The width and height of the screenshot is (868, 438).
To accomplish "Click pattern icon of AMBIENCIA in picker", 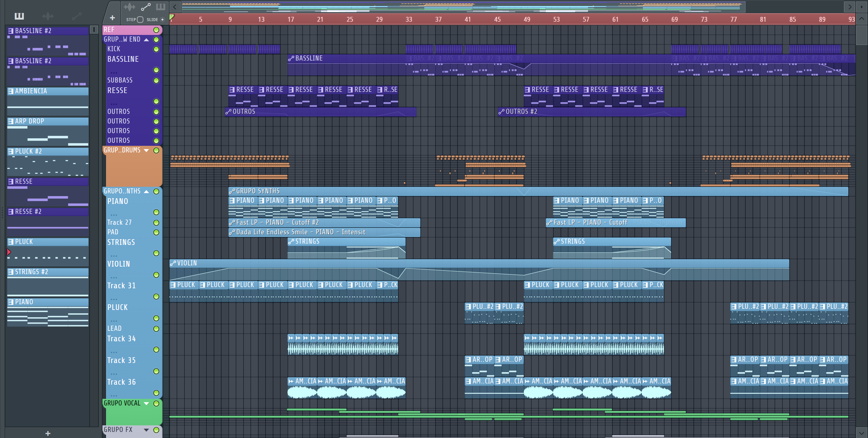I will [11, 91].
